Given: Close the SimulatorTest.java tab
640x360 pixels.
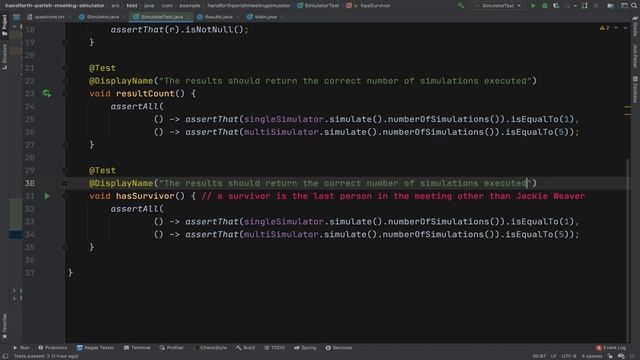Looking at the screenshot, I should tap(189, 17).
